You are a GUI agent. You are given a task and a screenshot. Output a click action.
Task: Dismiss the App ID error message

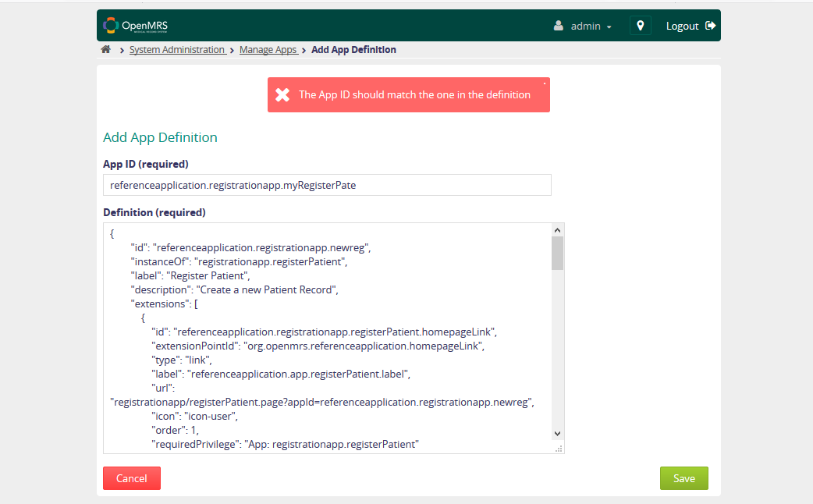point(545,83)
